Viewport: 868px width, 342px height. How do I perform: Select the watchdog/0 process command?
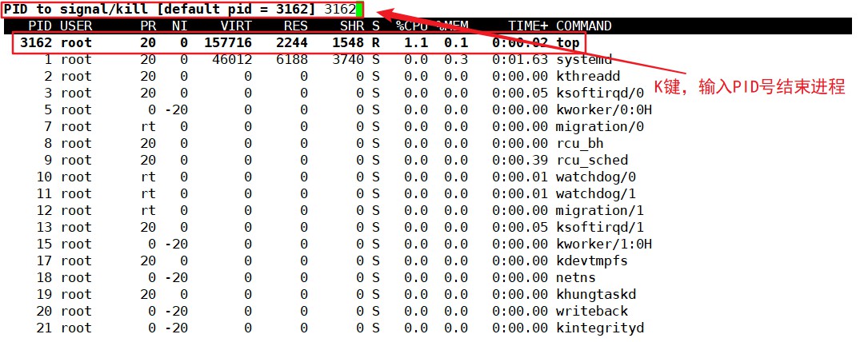click(596, 177)
